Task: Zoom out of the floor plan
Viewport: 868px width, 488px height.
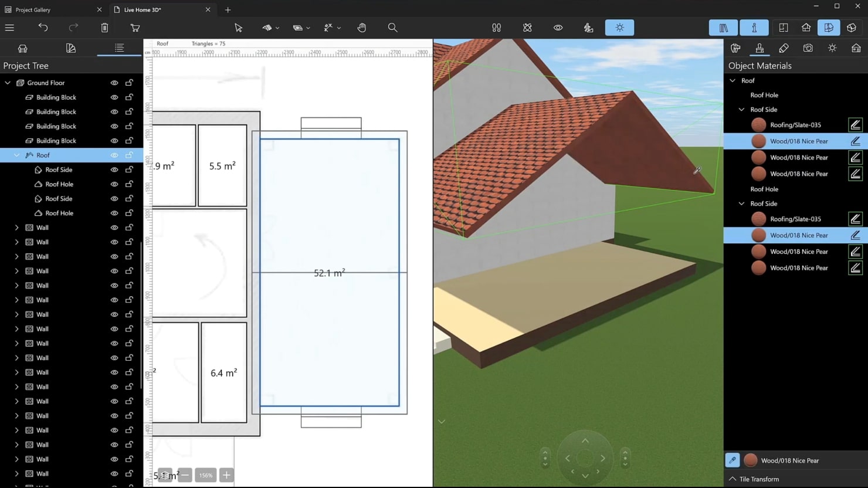Action: tap(185, 475)
